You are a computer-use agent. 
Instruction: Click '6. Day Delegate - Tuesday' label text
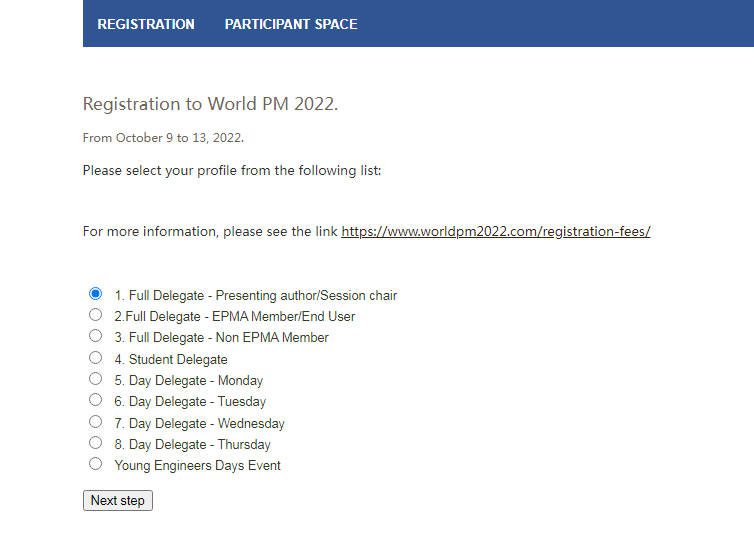[190, 402]
